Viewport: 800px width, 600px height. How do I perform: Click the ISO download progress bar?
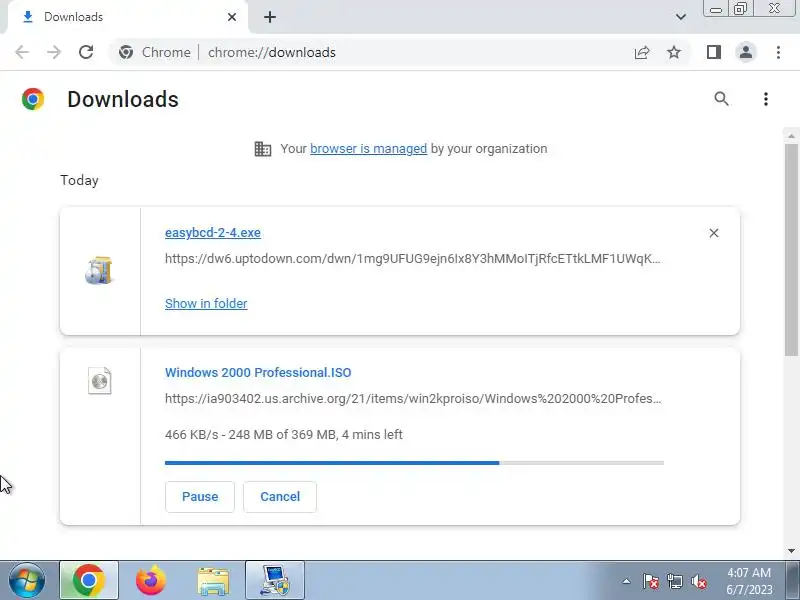tap(414, 463)
